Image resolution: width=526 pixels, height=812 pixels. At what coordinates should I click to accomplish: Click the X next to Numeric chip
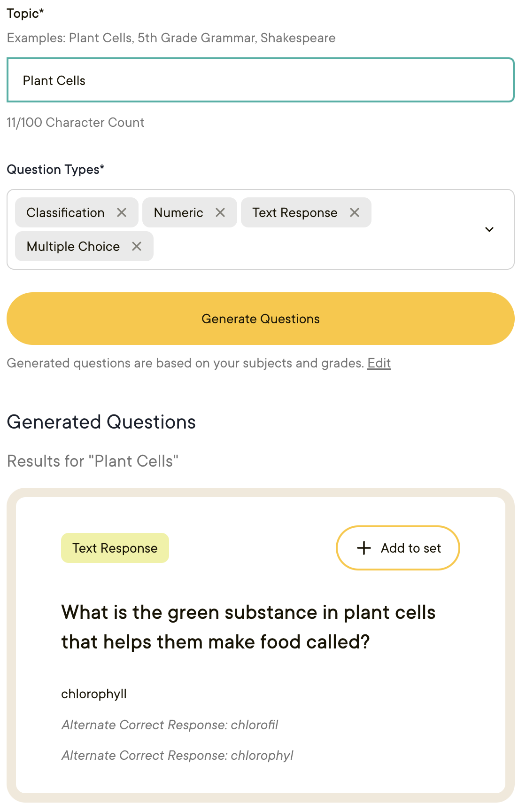(x=220, y=212)
